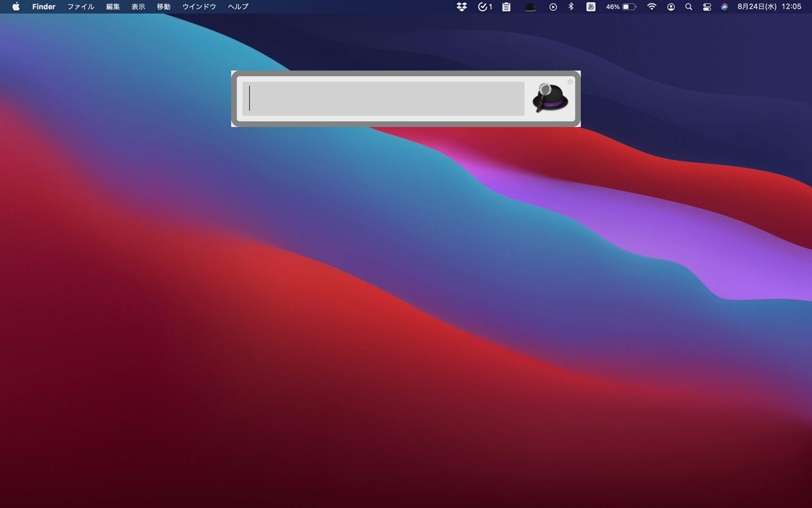Open Control Center icon
This screenshot has height=508, width=812.
point(707,7)
